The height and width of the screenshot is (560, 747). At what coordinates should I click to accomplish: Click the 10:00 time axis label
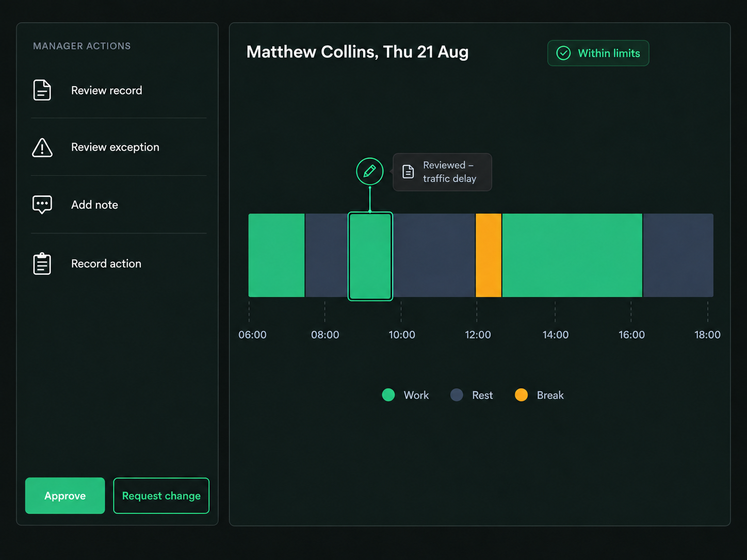pyautogui.click(x=402, y=335)
